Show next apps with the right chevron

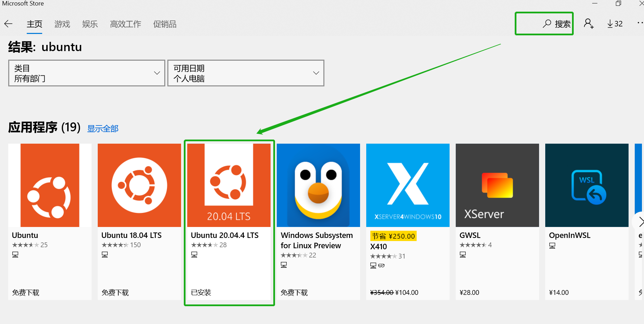[x=640, y=222]
